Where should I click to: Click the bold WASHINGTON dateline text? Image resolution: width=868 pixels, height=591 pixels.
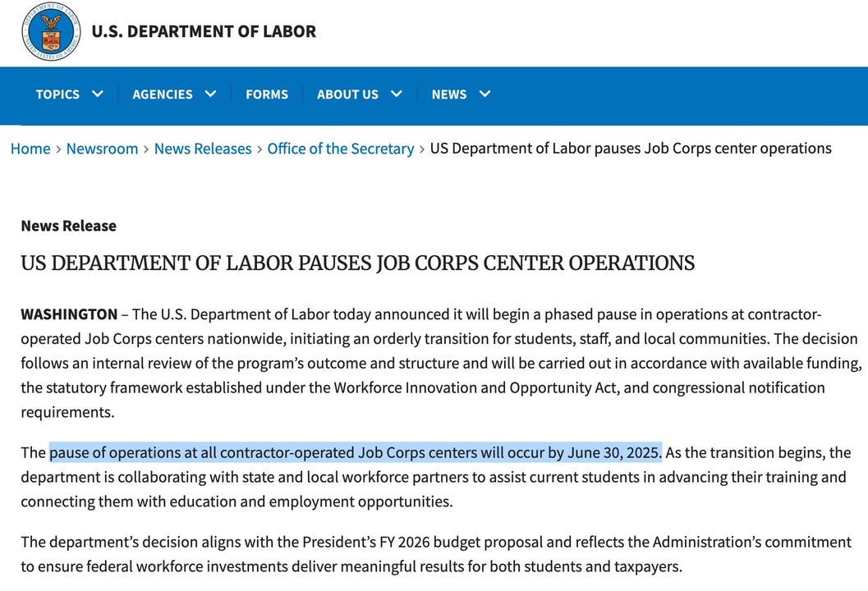point(69,314)
